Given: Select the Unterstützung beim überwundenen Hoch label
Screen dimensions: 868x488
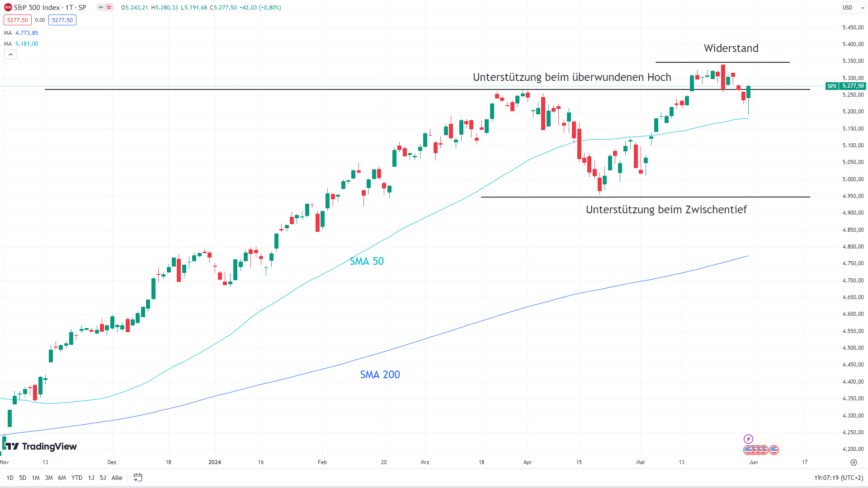Looking at the screenshot, I should (x=572, y=77).
